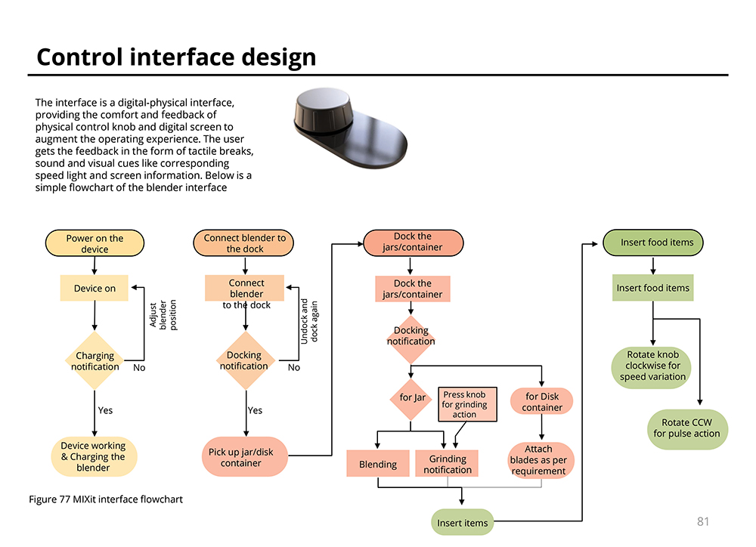Screen dimensions: 756x547
Task: Select the green 'Insert items' node
Action: coord(463,522)
